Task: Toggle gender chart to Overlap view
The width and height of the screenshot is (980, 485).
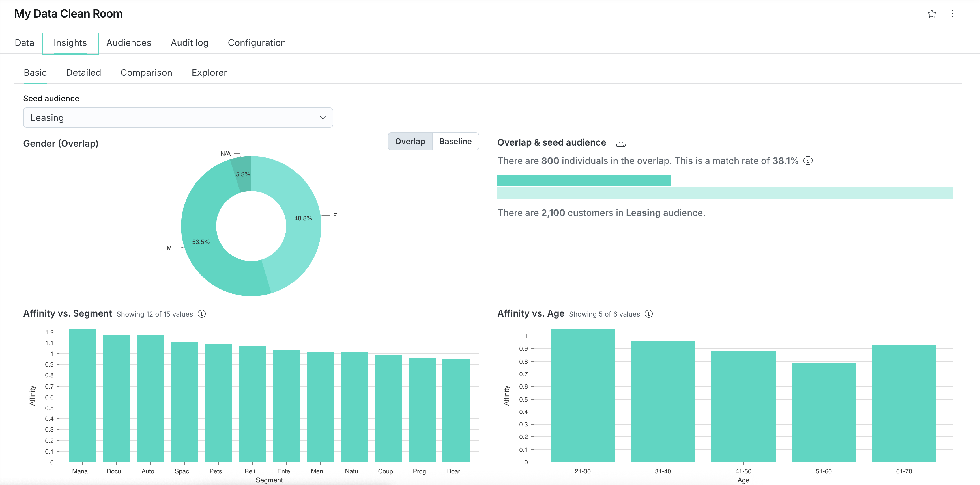Action: pyautogui.click(x=410, y=141)
